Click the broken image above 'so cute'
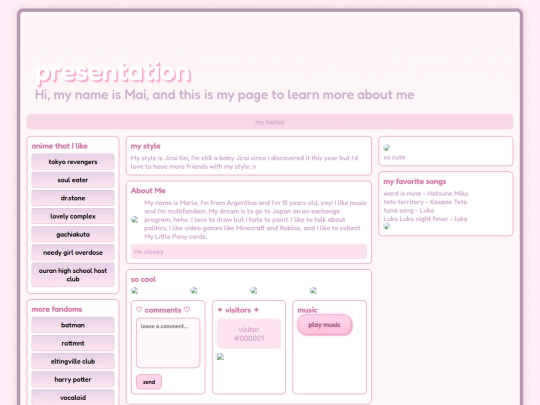The image size is (540, 405). tap(387, 148)
